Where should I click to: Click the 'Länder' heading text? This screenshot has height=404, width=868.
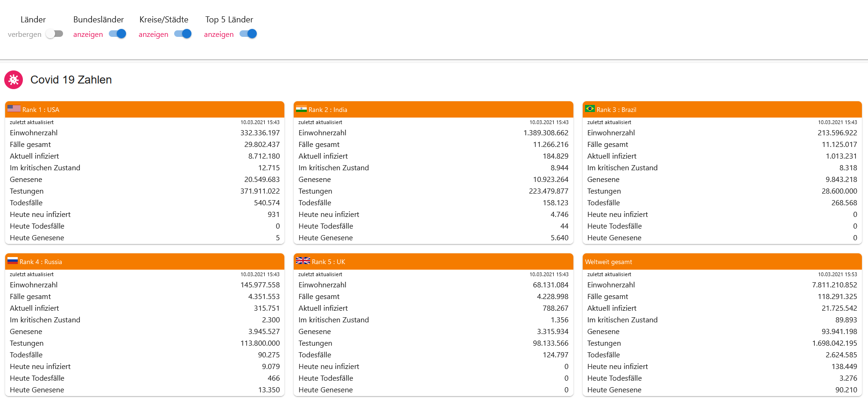coord(33,20)
